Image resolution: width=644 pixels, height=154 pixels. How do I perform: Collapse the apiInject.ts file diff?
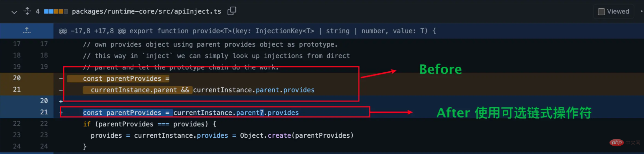[14, 12]
